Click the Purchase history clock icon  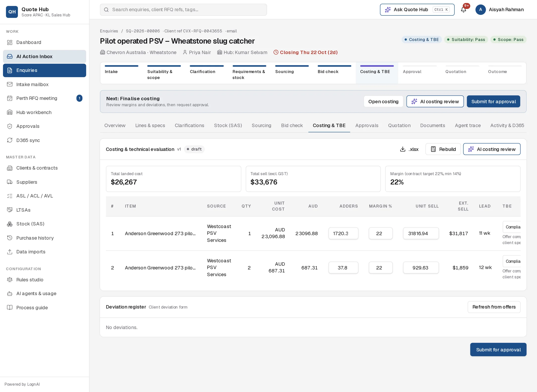[x=10, y=238]
